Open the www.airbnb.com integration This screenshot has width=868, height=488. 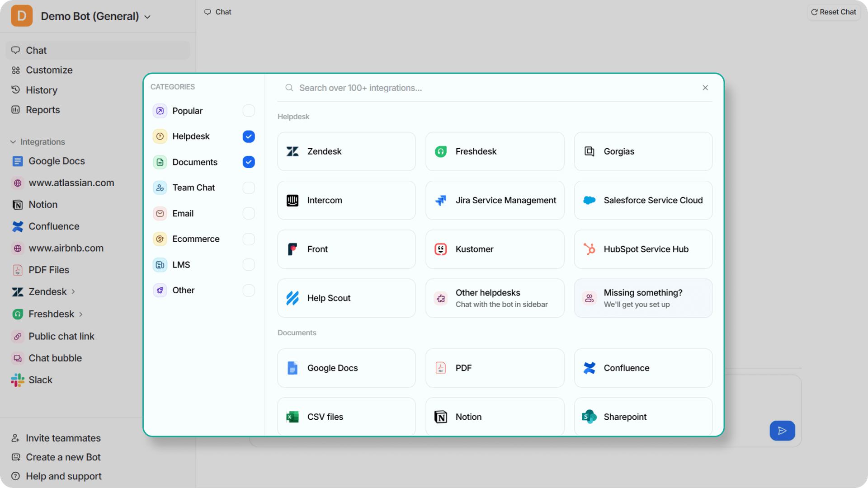coord(66,248)
